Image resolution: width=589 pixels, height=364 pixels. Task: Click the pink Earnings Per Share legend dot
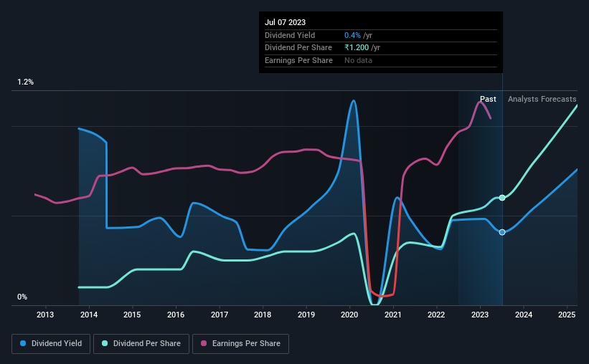(x=204, y=343)
